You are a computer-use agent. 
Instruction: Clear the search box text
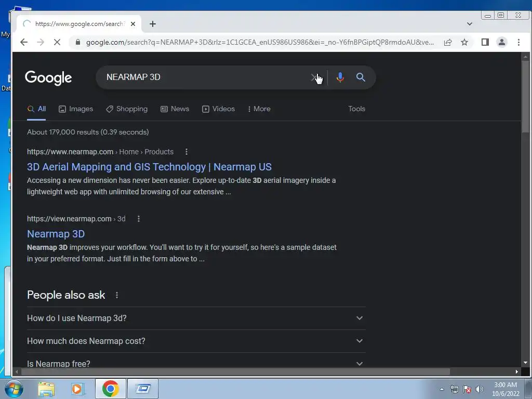tap(315, 77)
